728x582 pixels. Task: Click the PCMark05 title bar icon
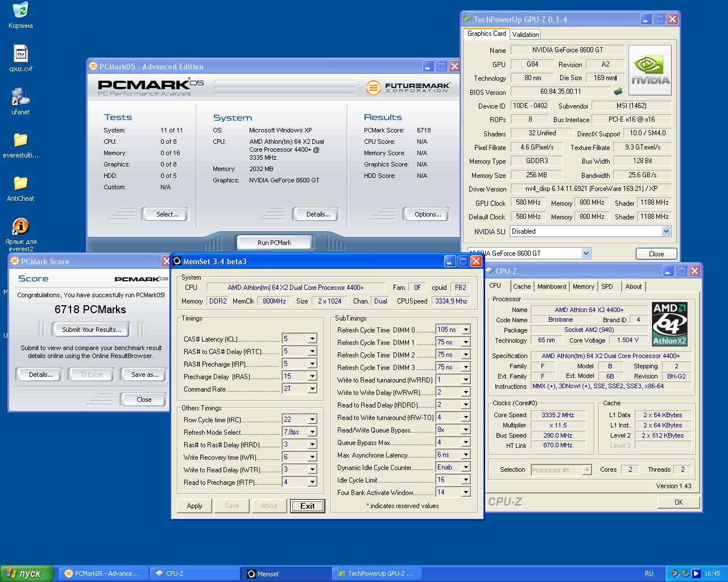tap(93, 66)
